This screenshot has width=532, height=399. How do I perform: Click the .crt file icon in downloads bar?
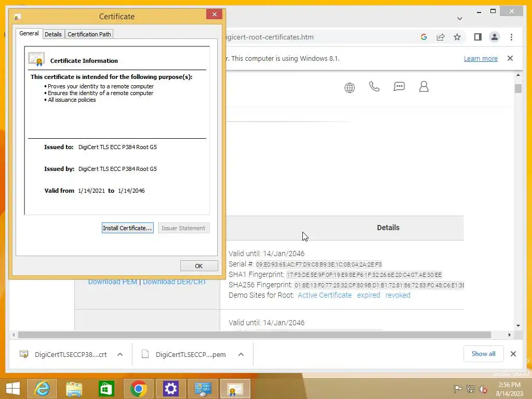pyautogui.click(x=24, y=354)
